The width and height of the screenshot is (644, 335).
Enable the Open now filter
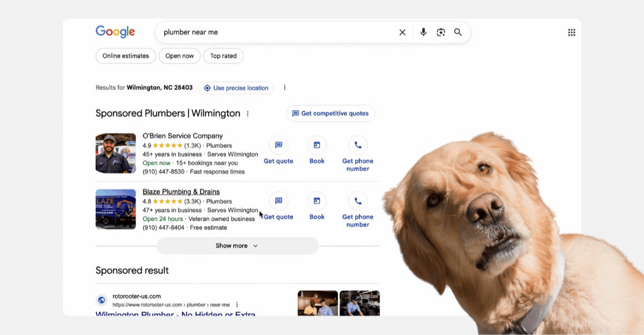(179, 56)
